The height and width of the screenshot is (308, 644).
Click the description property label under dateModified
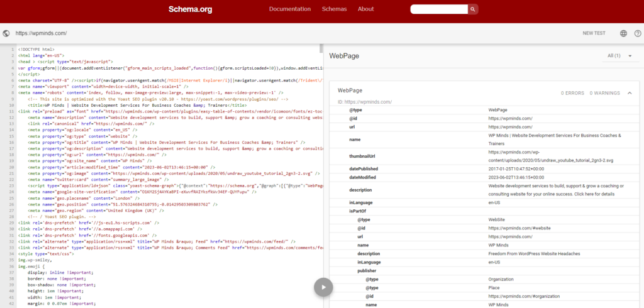(x=360, y=190)
